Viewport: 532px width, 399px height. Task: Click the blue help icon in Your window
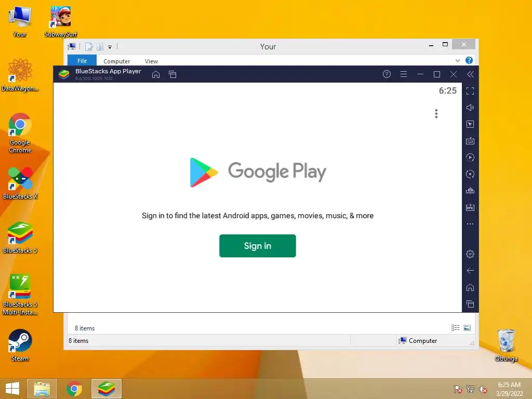click(469, 60)
